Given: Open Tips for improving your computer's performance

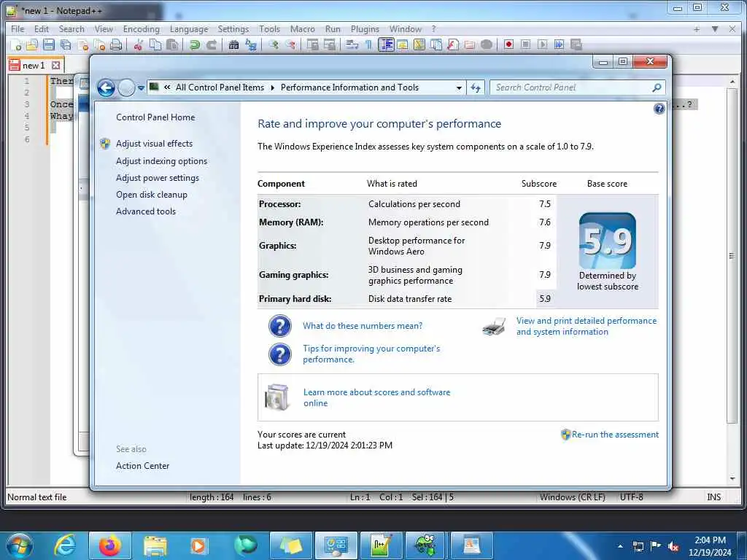Looking at the screenshot, I should click(x=371, y=354).
